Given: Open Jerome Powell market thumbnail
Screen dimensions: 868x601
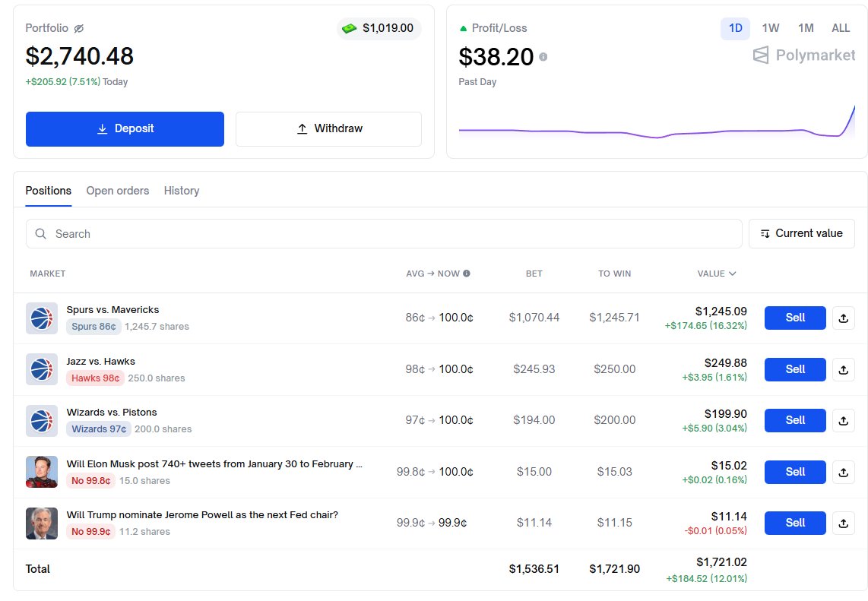Looking at the screenshot, I should point(42,523).
